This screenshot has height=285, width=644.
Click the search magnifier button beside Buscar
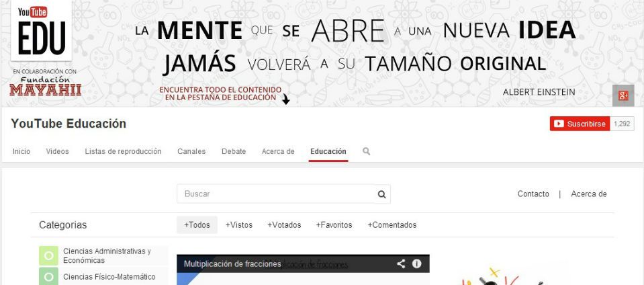point(381,194)
